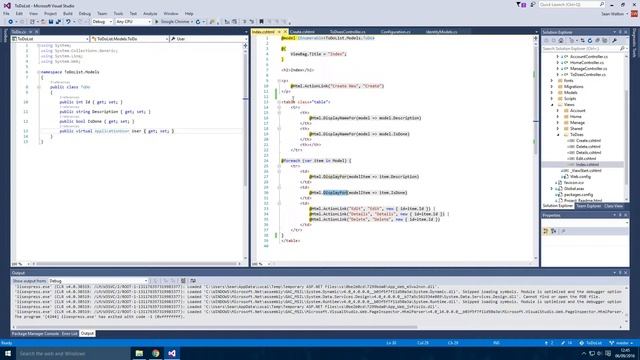Open the User member dropdown
This screenshot has height=360, width=640.
(x=209, y=39)
